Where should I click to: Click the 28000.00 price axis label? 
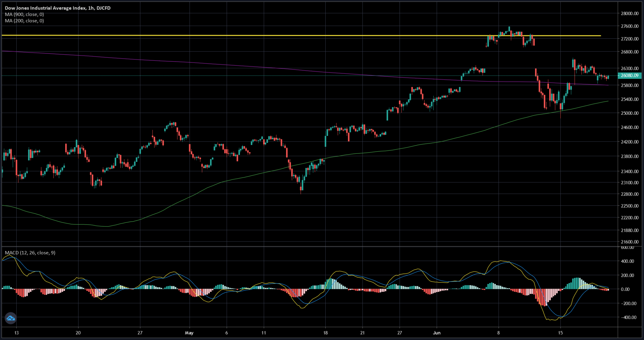629,13
